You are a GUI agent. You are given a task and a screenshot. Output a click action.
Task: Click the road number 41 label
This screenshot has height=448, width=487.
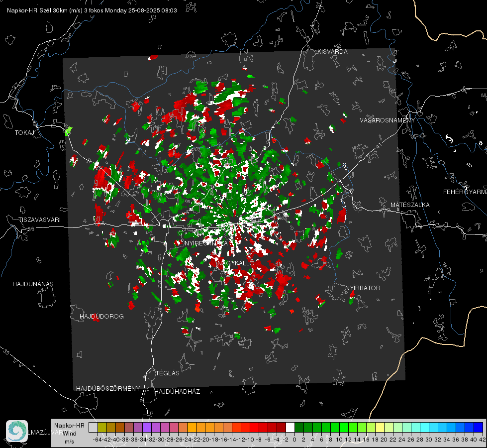(379, 145)
